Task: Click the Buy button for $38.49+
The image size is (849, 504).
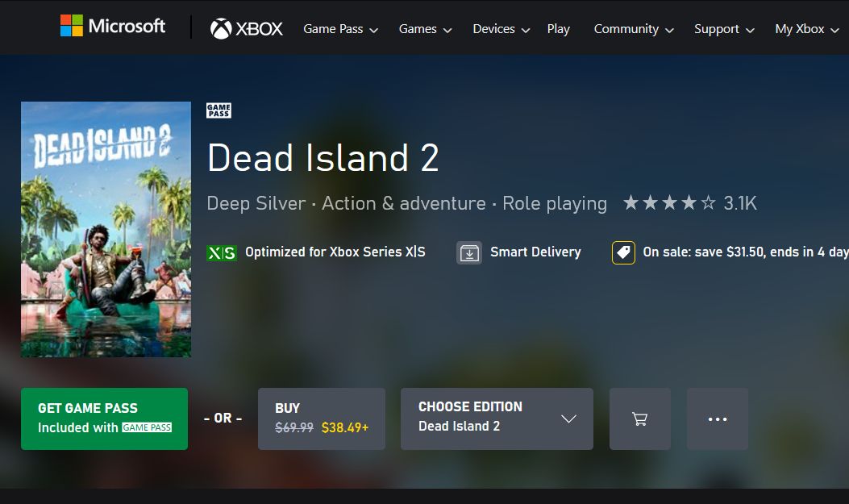Action: (x=322, y=419)
